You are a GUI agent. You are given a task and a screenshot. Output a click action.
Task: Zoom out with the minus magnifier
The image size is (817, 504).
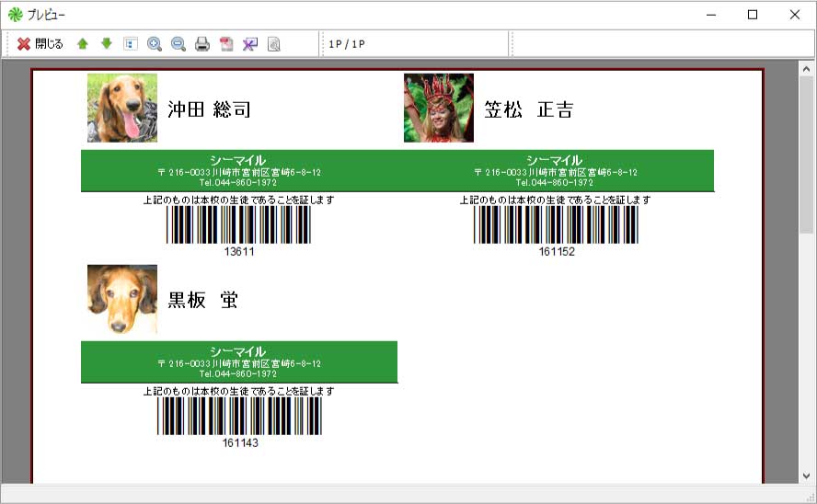[178, 44]
